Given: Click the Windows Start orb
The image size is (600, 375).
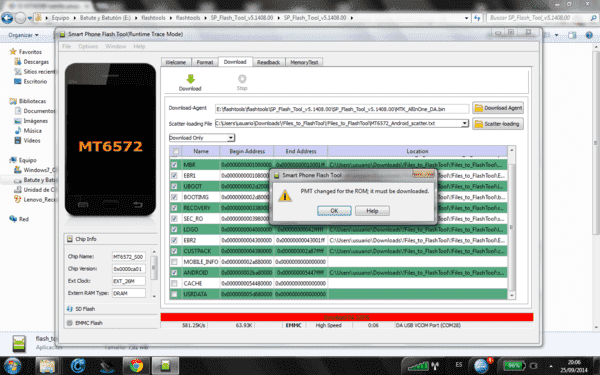Looking at the screenshot, I should pos(12,365).
